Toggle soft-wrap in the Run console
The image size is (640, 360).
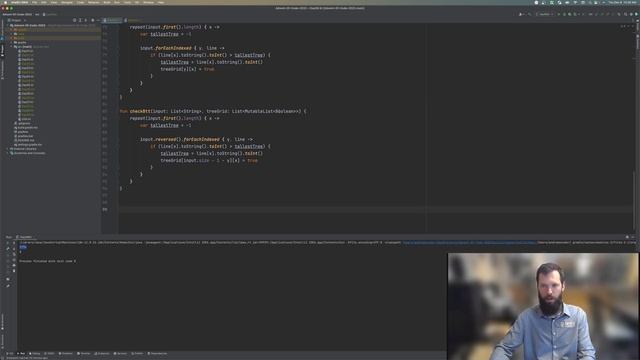pos(14,254)
